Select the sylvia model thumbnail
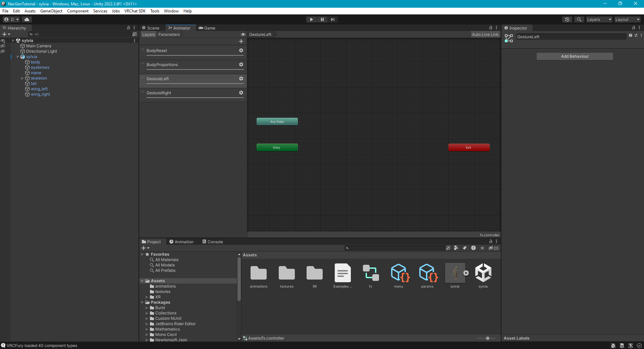 click(455, 273)
